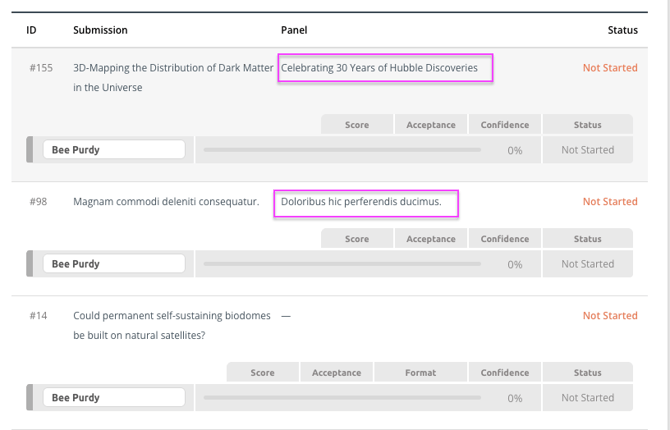The width and height of the screenshot is (670, 430).
Task: Click the review progress bar for submission #155
Action: click(x=342, y=150)
